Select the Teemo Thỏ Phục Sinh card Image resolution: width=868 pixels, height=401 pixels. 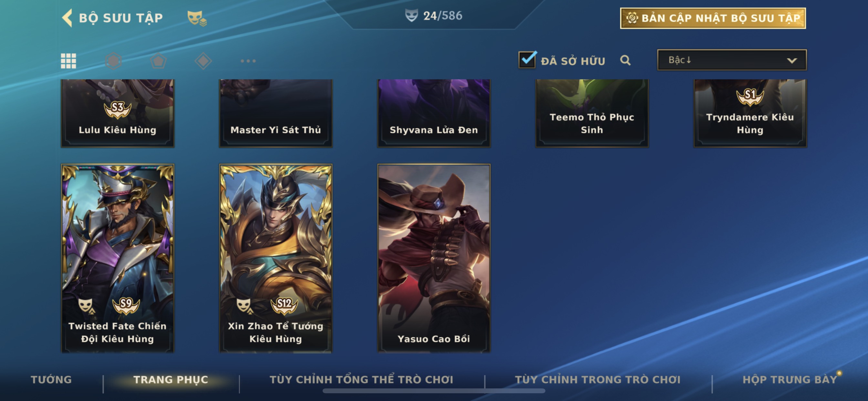click(592, 113)
